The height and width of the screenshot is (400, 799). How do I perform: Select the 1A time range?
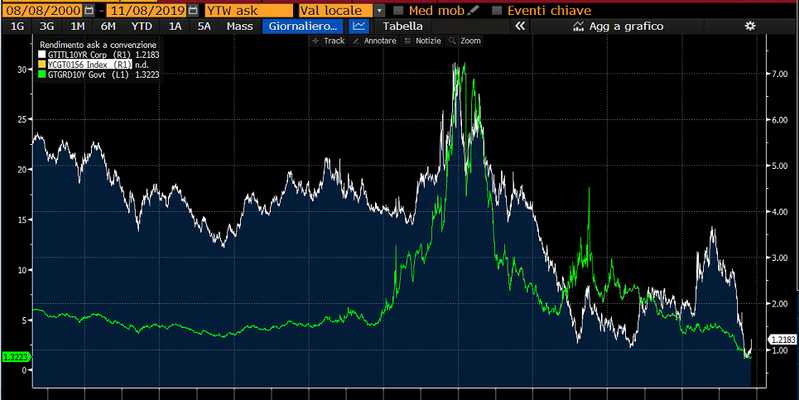pyautogui.click(x=175, y=26)
